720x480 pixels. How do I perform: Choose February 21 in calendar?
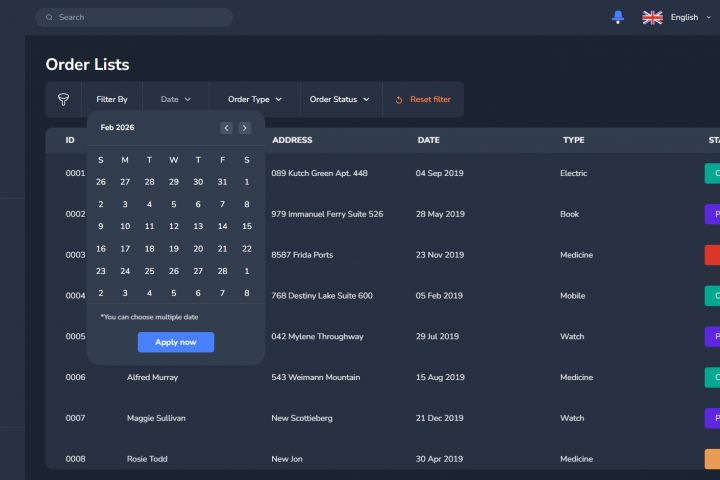(x=222, y=248)
